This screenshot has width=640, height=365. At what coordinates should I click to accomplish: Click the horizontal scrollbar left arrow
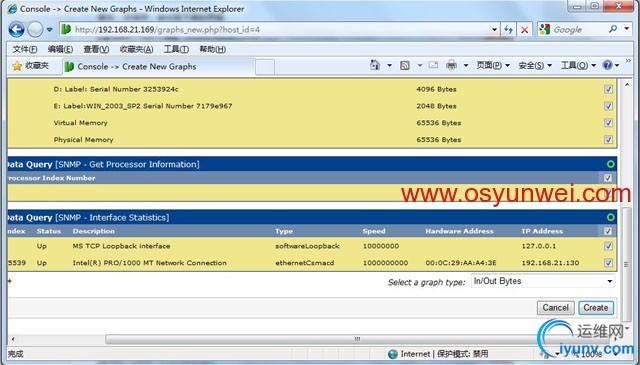13,339
